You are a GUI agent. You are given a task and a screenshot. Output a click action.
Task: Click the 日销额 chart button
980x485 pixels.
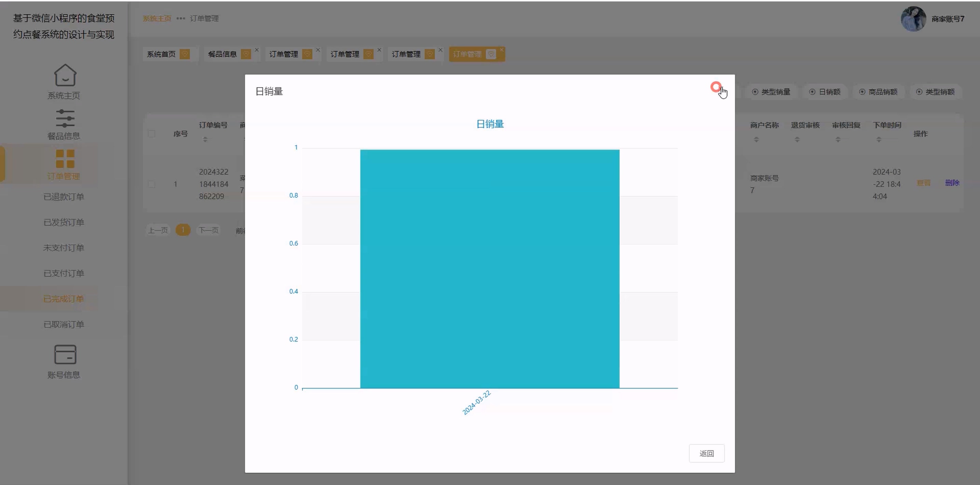825,92
